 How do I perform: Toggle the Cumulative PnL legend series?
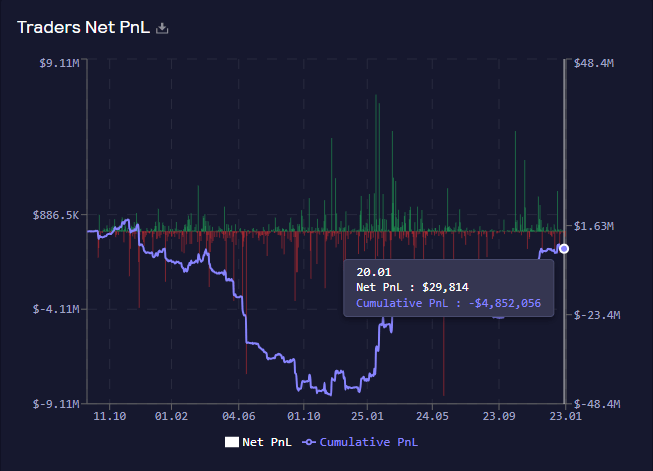pos(360,442)
